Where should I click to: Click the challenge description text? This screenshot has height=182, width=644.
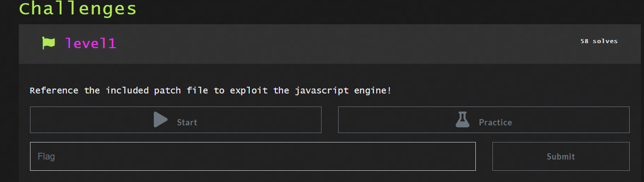pos(210,90)
